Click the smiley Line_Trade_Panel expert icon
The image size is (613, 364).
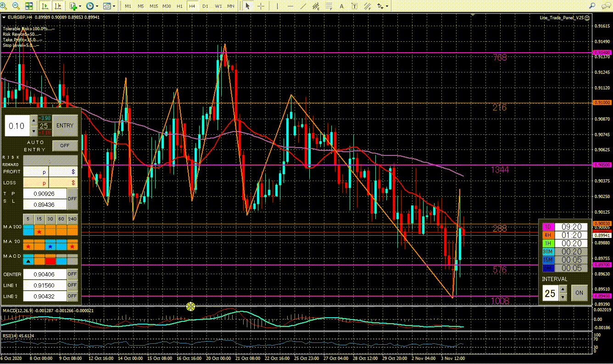[x=587, y=17]
